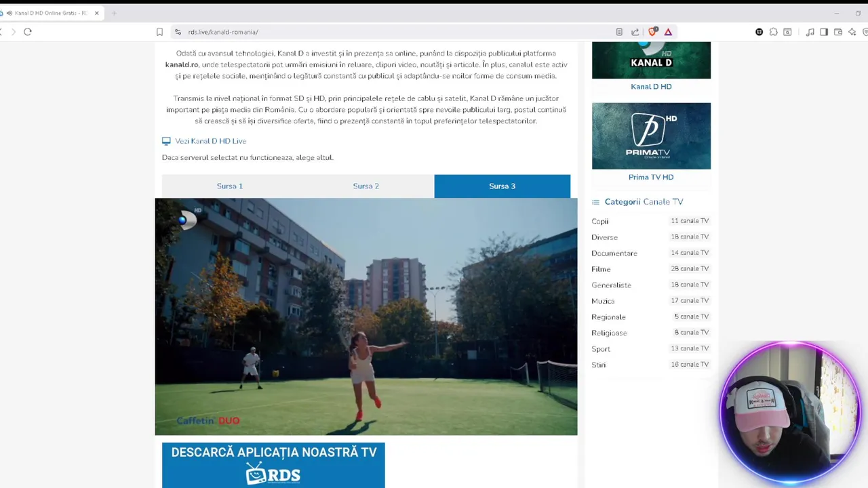Click the Kanal D HD caption link

click(x=651, y=87)
